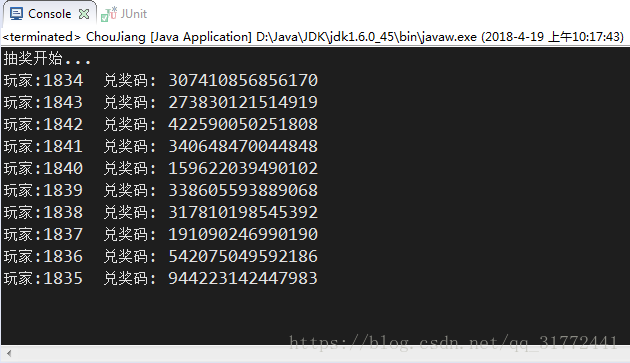Click redeem code 340648470044848
This screenshot has height=363, width=630.
pos(243,146)
